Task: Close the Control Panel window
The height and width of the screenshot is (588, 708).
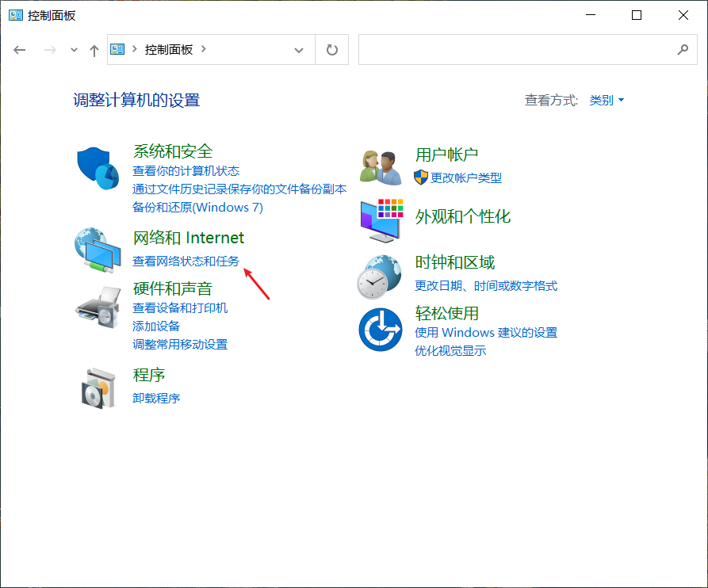Action: [x=683, y=15]
